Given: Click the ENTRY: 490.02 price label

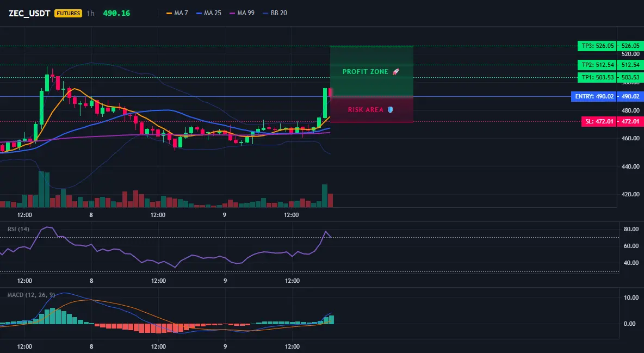Looking at the screenshot, I should click(594, 97).
